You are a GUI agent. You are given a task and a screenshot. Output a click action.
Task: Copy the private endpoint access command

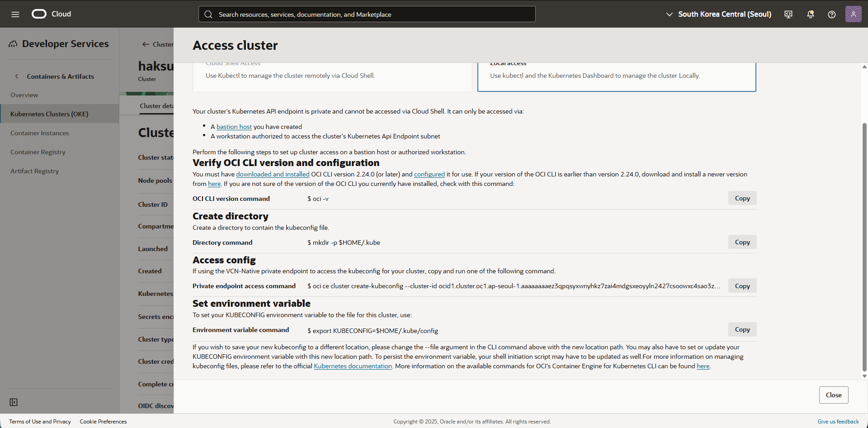742,286
